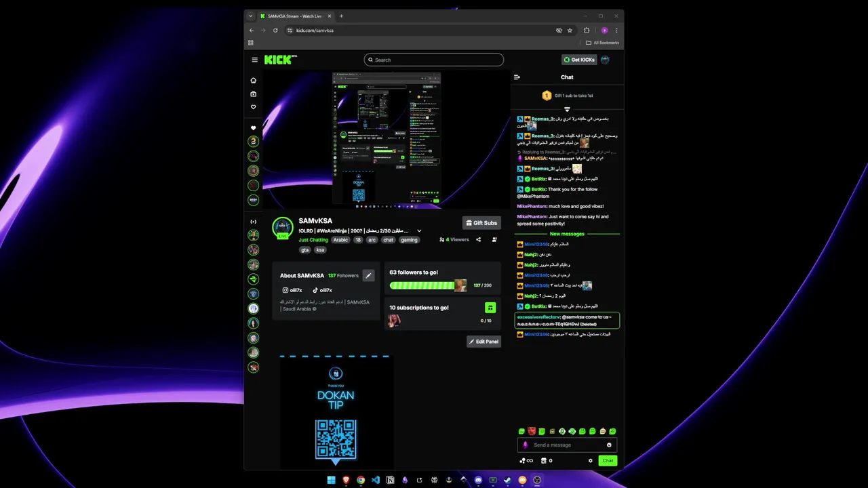Open the channel points infinity icon
Viewport: 868px width, 488px height.
[526, 461]
